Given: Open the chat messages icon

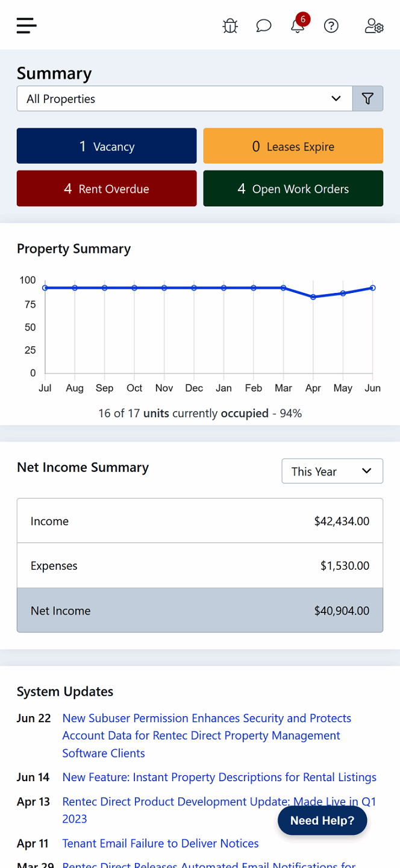Looking at the screenshot, I should pos(263,26).
